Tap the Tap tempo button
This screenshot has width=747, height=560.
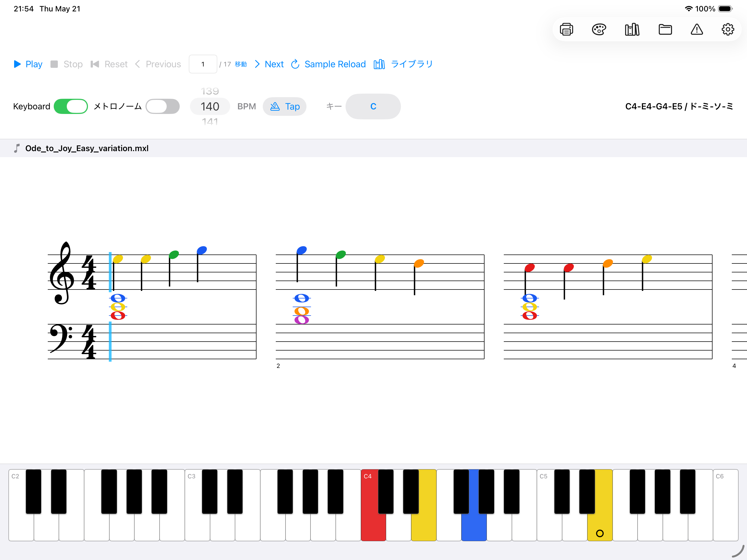[285, 107]
